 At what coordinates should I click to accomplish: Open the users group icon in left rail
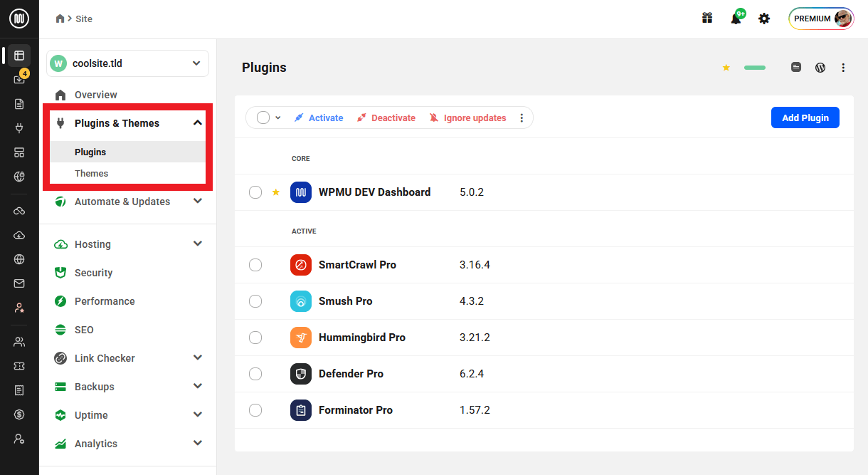tap(19, 342)
